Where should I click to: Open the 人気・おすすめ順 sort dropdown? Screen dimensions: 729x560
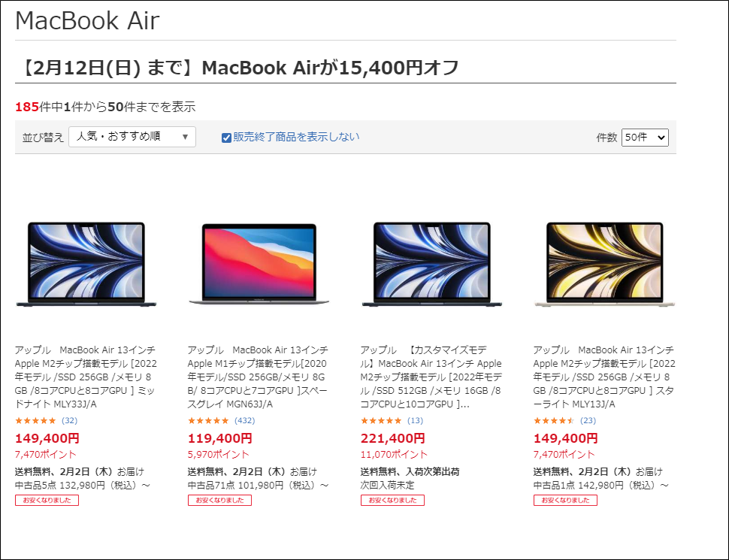[132, 137]
